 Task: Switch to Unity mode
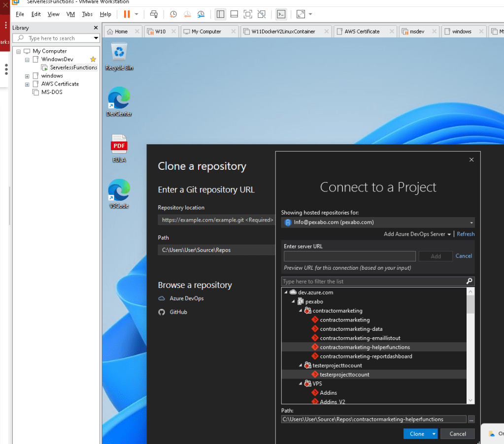coord(262,14)
